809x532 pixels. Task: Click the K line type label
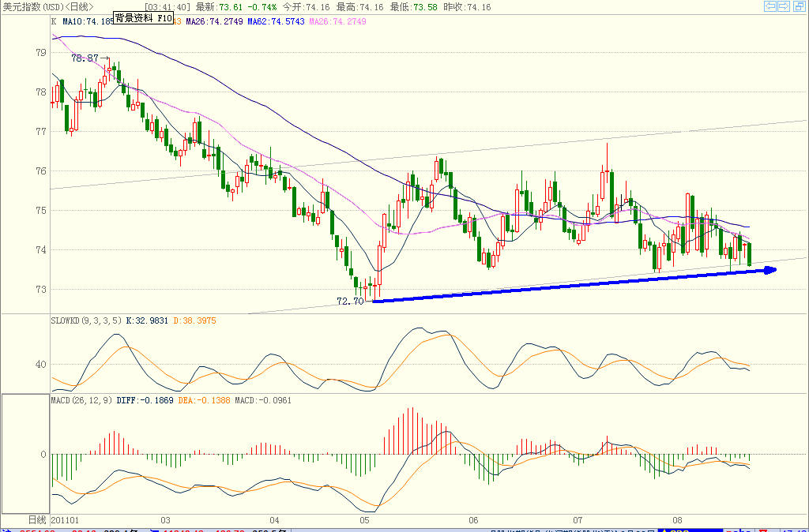[x=54, y=21]
